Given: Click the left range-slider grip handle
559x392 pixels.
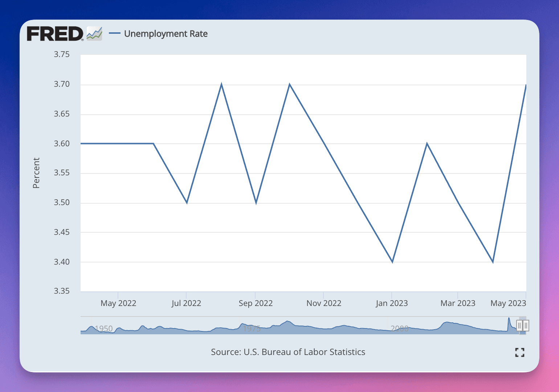Looking at the screenshot, I should [x=519, y=326].
